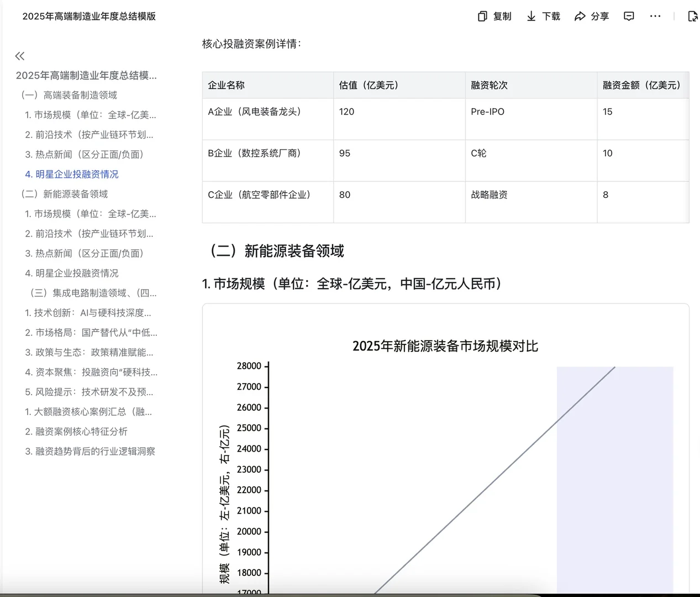This screenshot has width=700, height=597.
Task: Click the download arrow next to 下载
Action: [530, 16]
